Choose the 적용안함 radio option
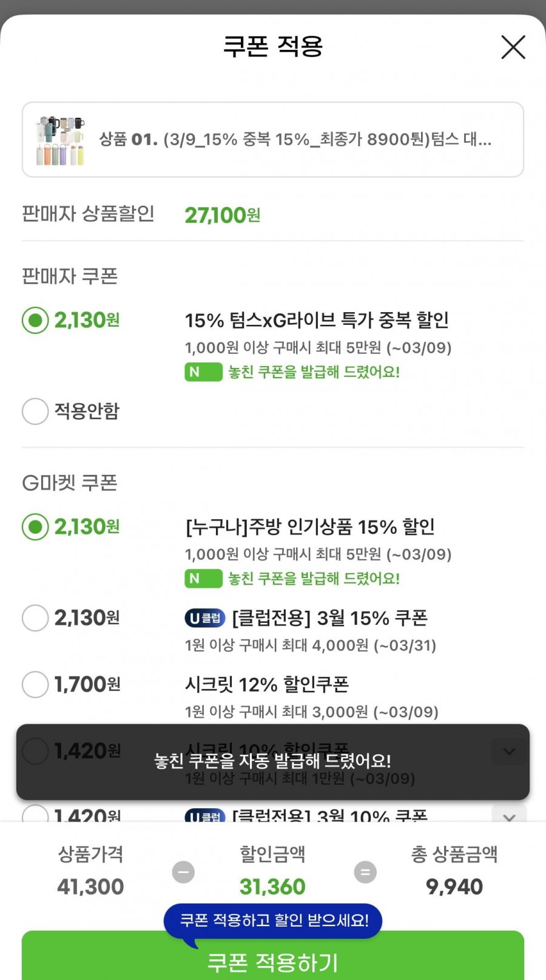This screenshot has width=546, height=980. tap(35, 411)
